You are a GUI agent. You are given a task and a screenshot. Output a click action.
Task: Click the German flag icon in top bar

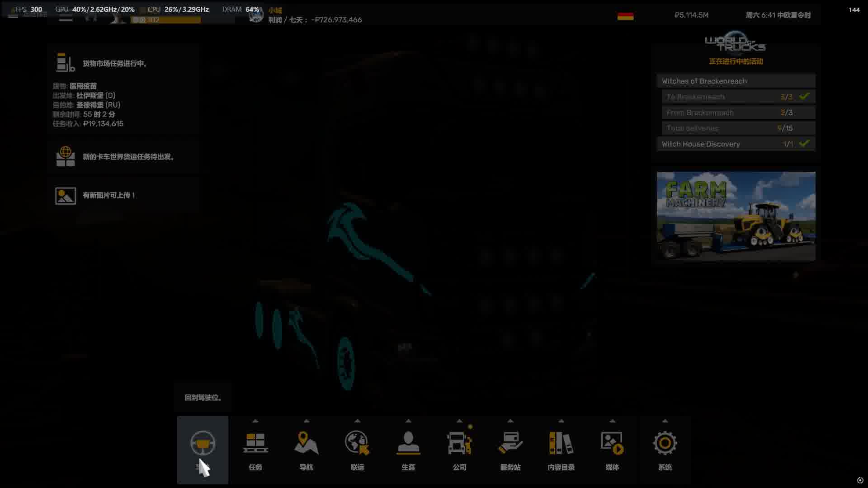pyautogui.click(x=625, y=16)
